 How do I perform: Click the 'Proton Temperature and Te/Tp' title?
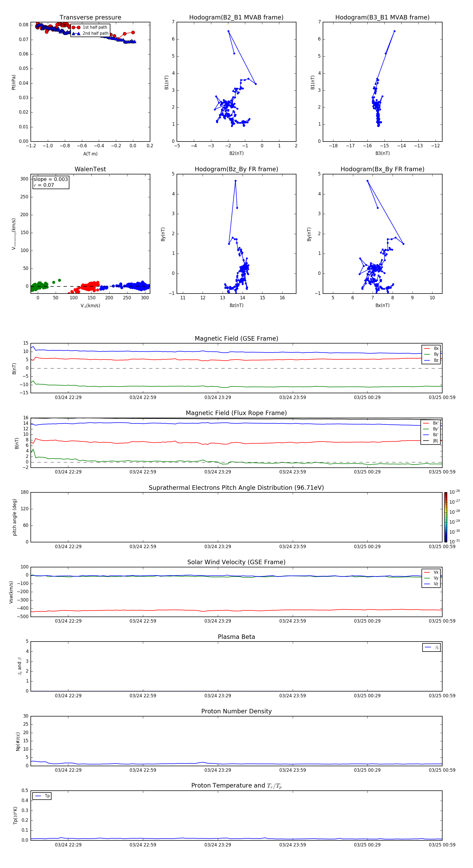tap(236, 786)
